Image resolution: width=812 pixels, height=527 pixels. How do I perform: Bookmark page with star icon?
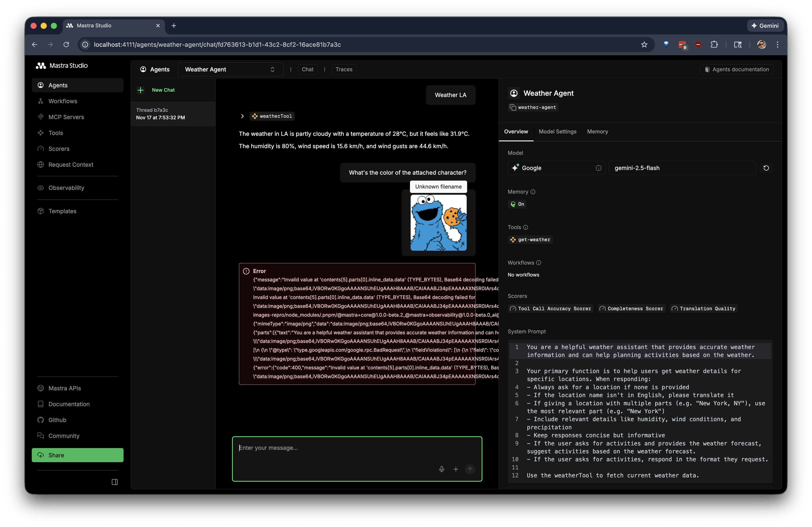click(x=644, y=45)
